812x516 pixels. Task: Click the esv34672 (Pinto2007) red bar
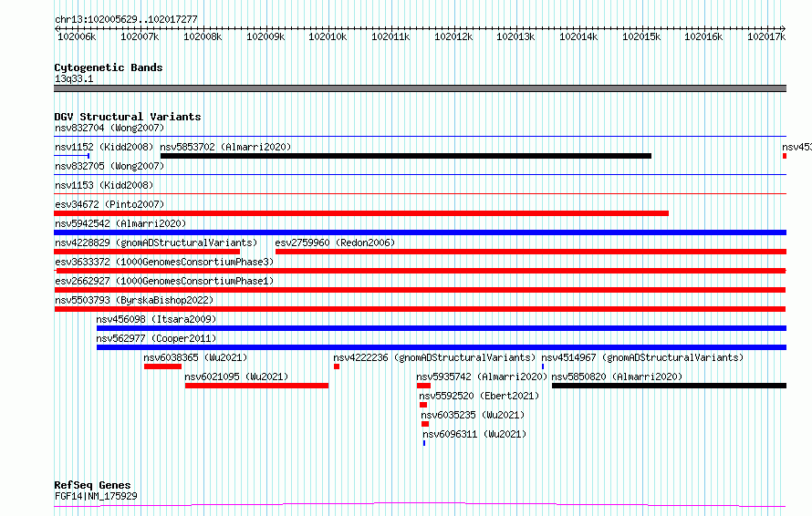point(361,213)
